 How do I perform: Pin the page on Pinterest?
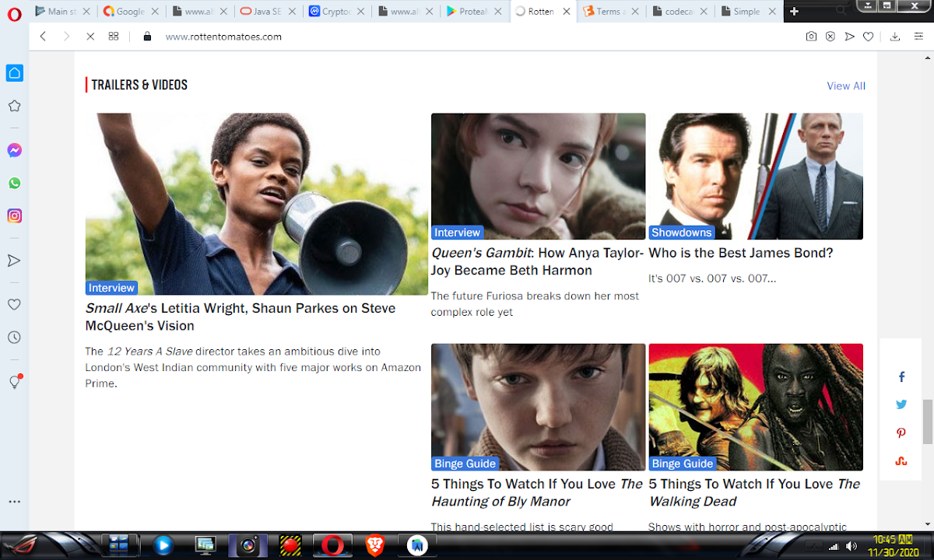click(x=901, y=433)
